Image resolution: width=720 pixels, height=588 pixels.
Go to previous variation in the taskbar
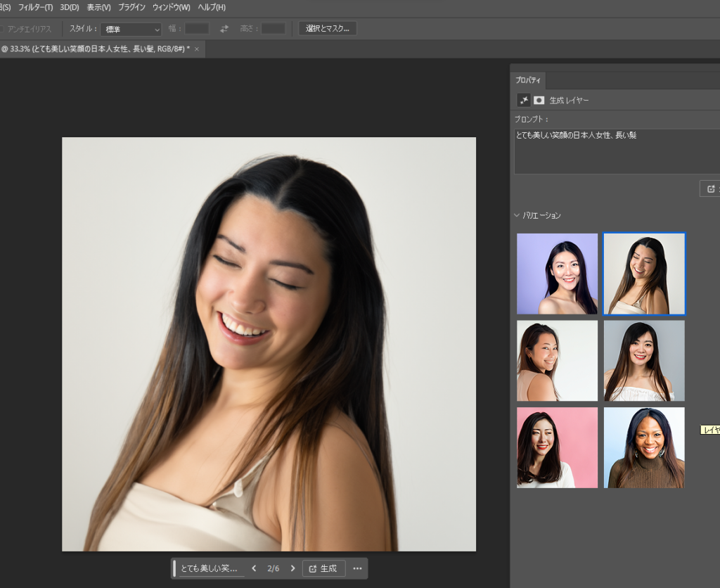254,568
